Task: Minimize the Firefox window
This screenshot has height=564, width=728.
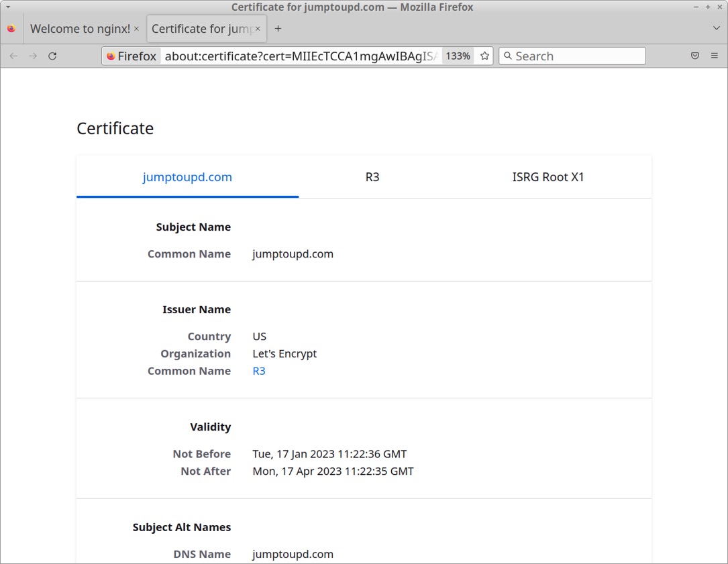Action: point(696,7)
